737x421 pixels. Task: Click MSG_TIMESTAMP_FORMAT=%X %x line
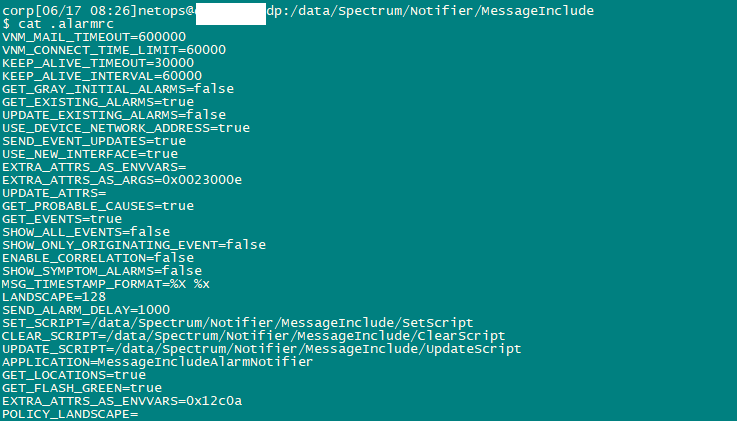tap(106, 284)
